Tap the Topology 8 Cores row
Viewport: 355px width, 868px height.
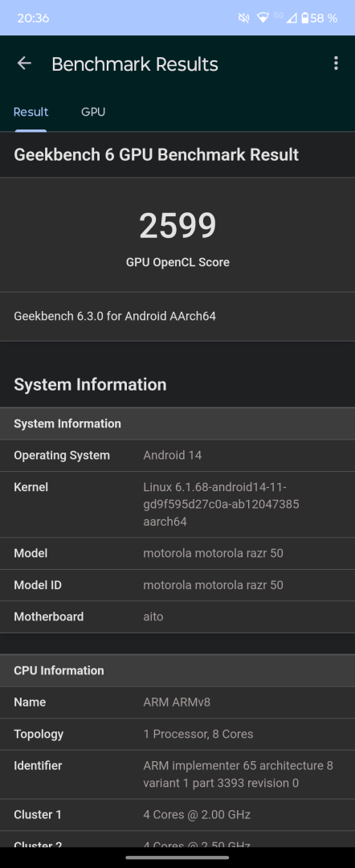tap(177, 735)
